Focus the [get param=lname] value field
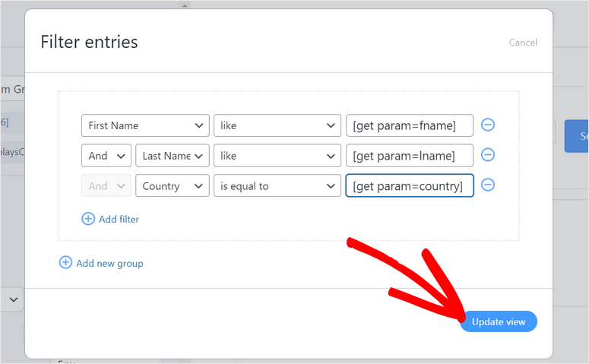The width and height of the screenshot is (589, 364). [x=410, y=156]
